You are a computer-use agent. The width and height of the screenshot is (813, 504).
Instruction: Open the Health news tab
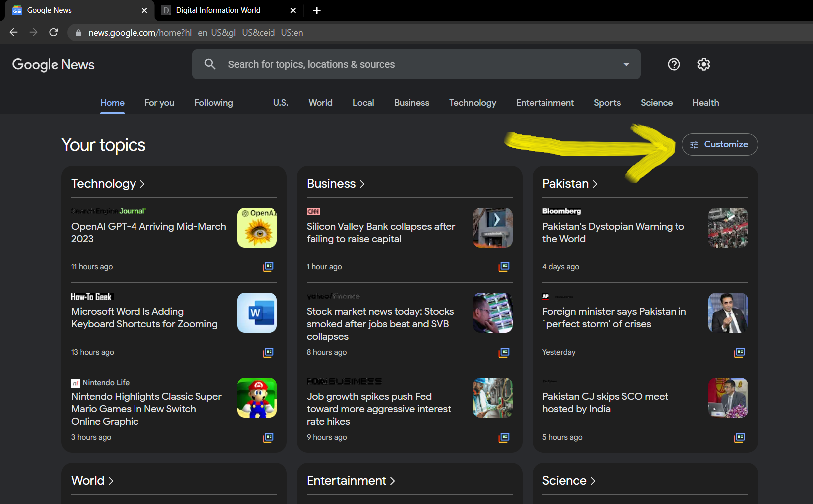[x=706, y=103]
